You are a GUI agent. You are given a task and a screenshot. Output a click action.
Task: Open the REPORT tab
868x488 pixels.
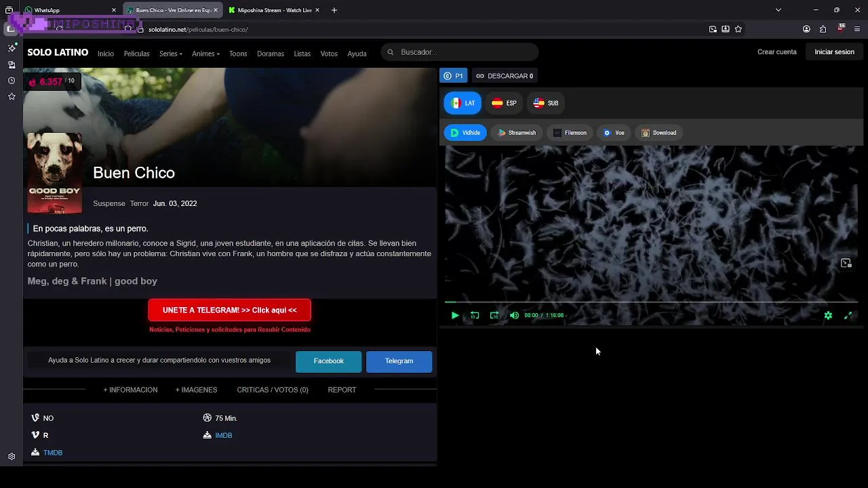pos(342,390)
